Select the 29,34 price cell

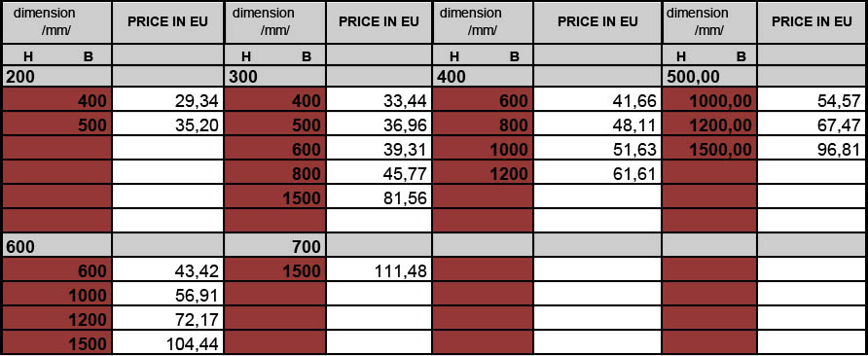point(167,100)
